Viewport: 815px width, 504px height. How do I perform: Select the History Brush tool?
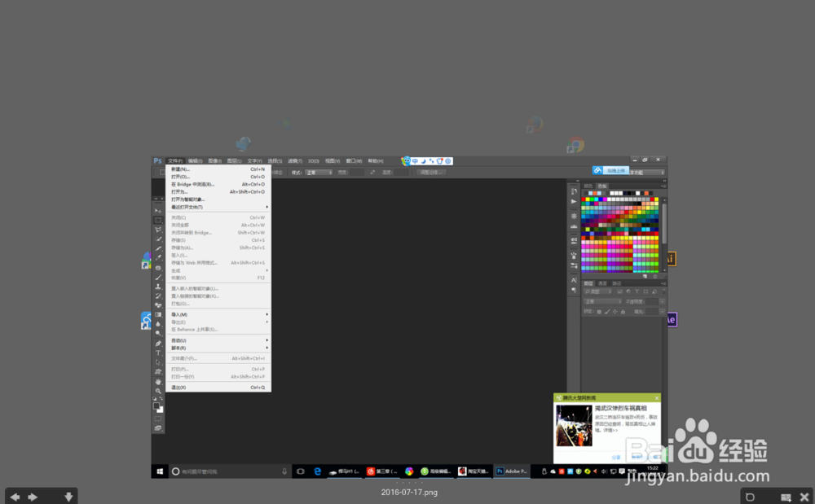pyautogui.click(x=158, y=296)
